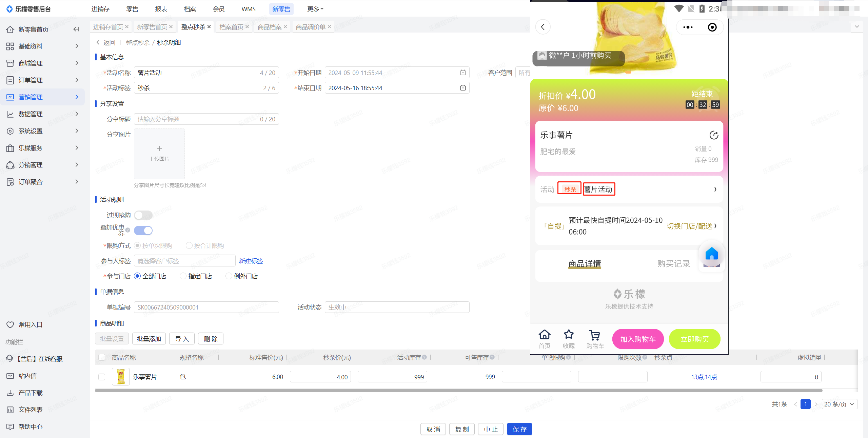868x438 pixels.
Task: Open 产品下载 download icon
Action: [x=10, y=393]
